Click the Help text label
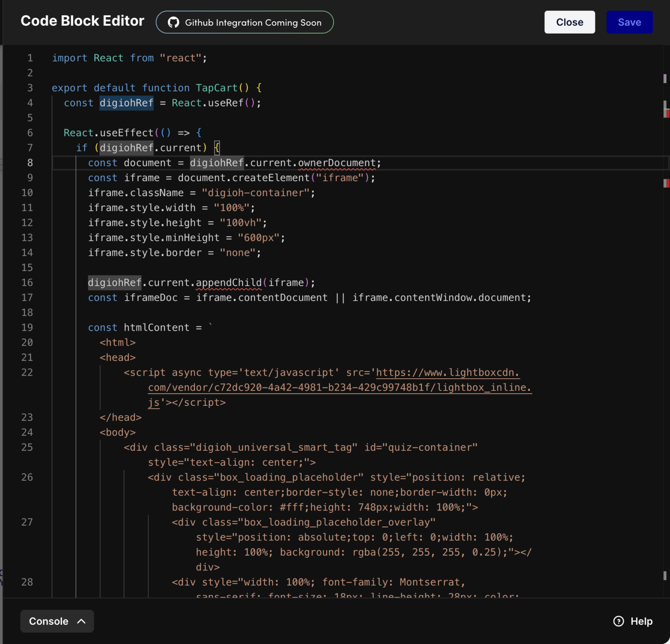Image resolution: width=670 pixels, height=644 pixels. [x=641, y=621]
